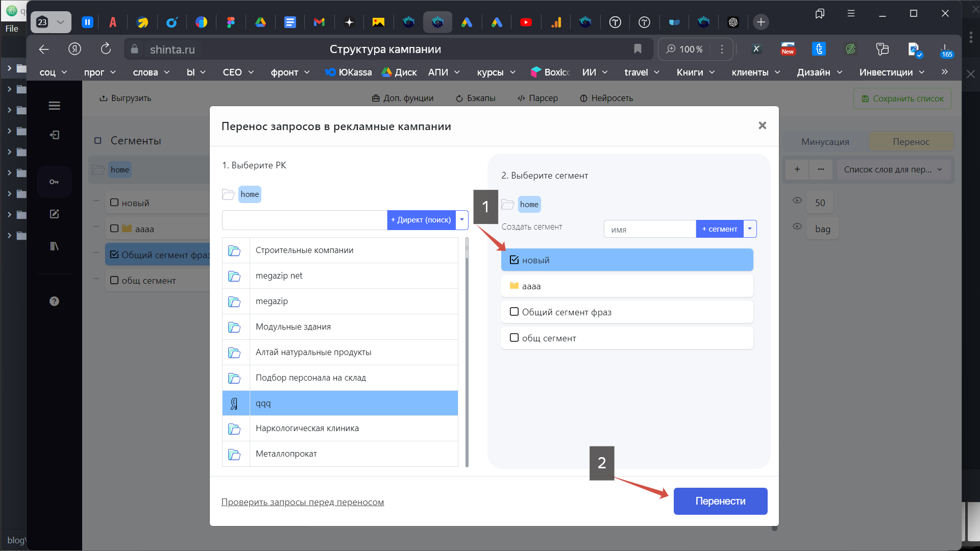
Task: Open the Доп. фунции menu
Action: pos(403,98)
